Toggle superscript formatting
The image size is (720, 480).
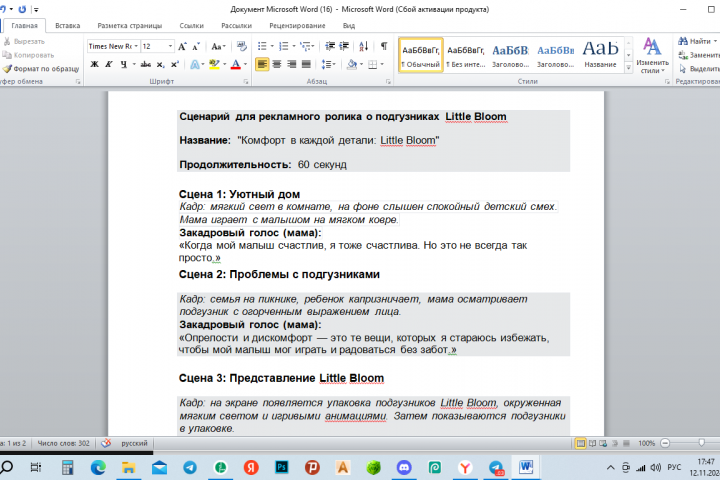tap(175, 64)
